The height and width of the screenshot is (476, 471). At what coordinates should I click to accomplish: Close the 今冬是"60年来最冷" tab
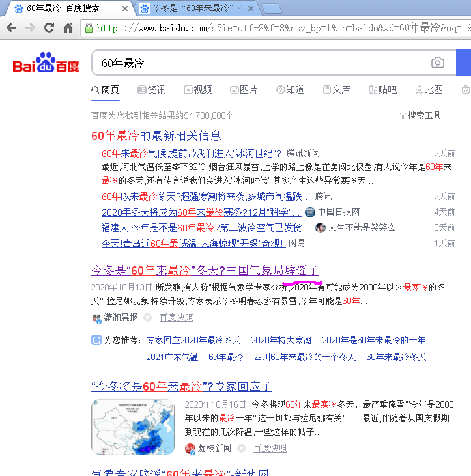251,8
